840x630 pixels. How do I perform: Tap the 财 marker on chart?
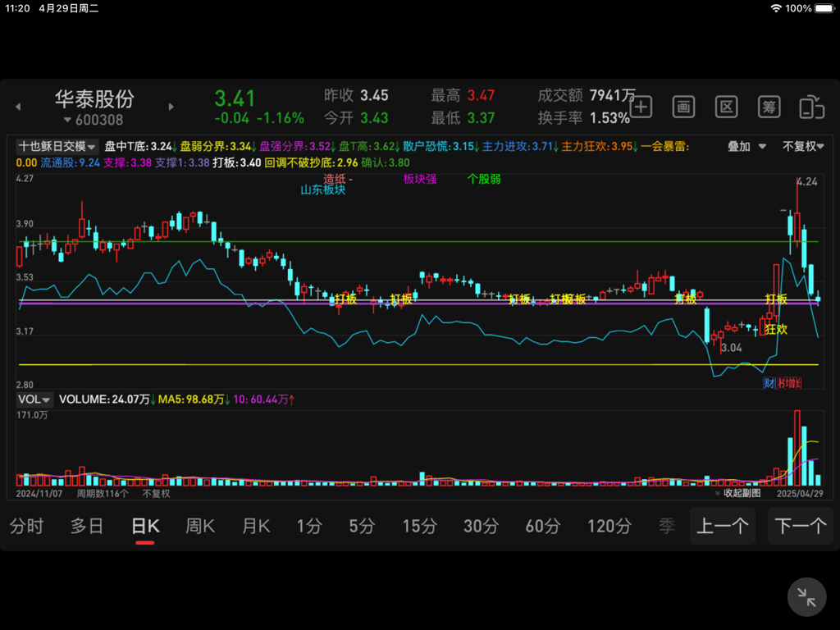tap(769, 383)
